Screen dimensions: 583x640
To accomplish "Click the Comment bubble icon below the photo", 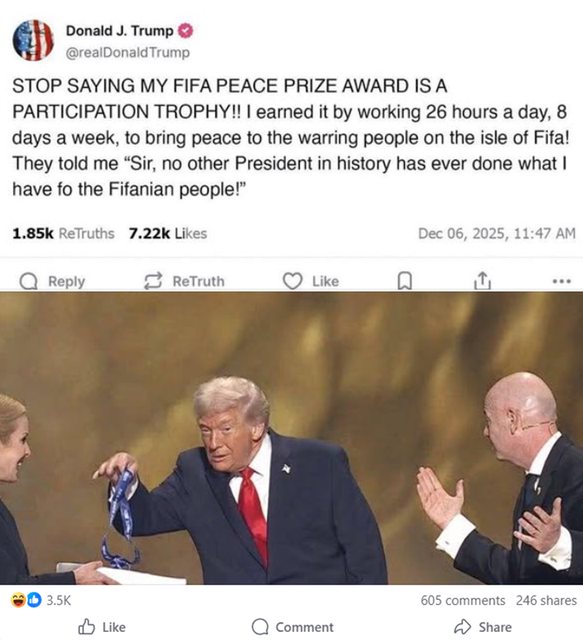I will (x=260, y=627).
